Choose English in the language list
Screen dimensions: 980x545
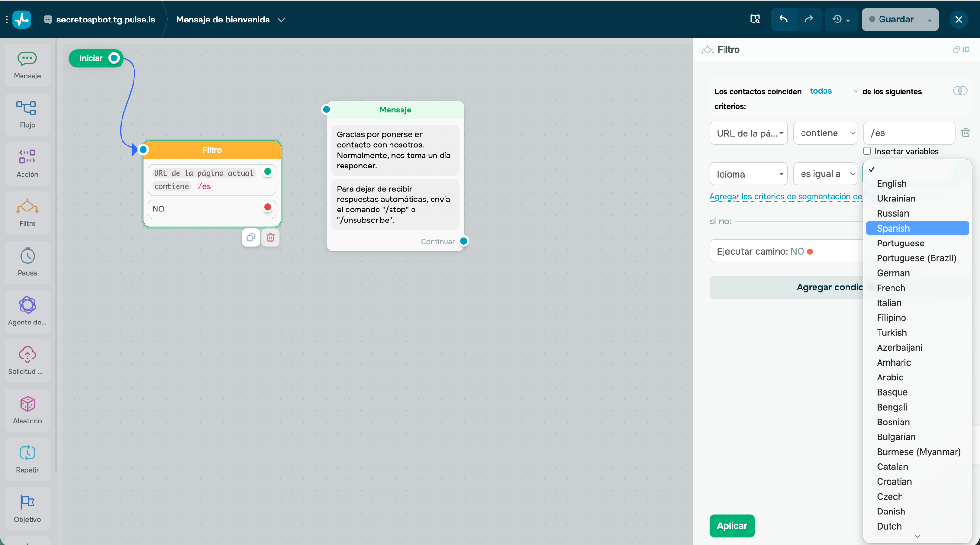coord(917,184)
